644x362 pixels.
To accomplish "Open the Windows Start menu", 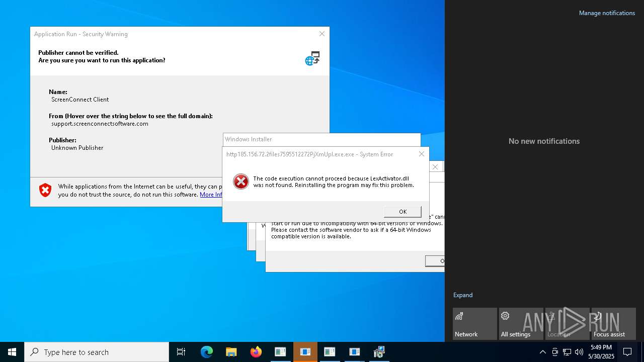I will click(12, 352).
